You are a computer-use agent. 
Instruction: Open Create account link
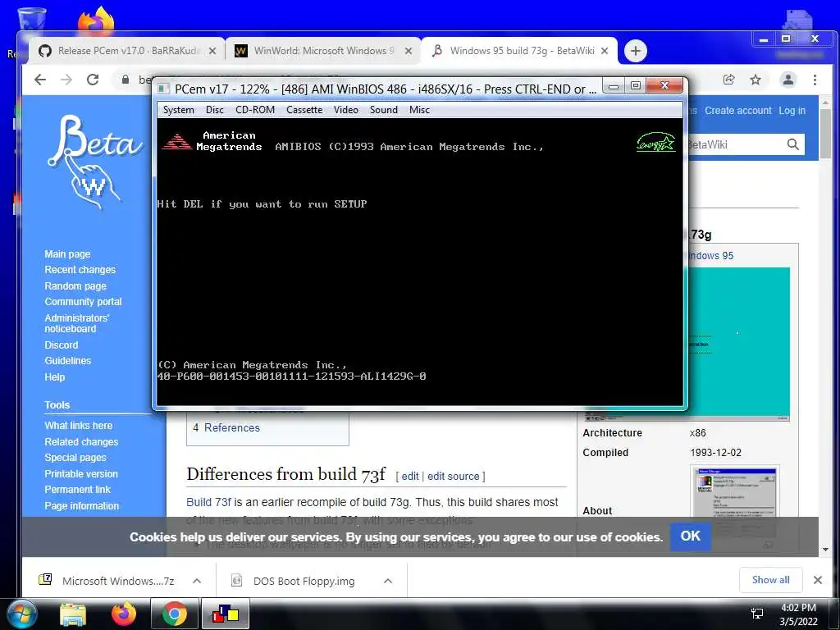737,111
